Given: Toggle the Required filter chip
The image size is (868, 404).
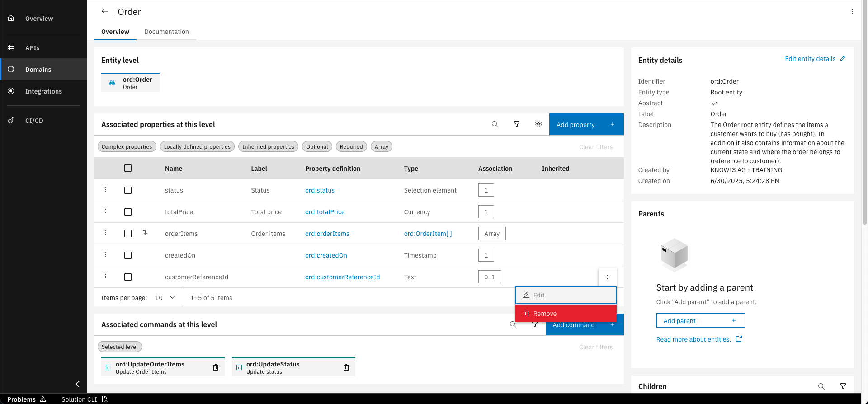Looking at the screenshot, I should [351, 147].
